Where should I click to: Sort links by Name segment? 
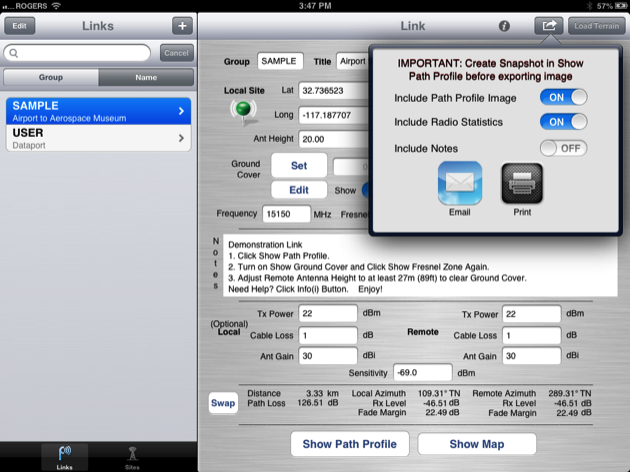click(145, 77)
